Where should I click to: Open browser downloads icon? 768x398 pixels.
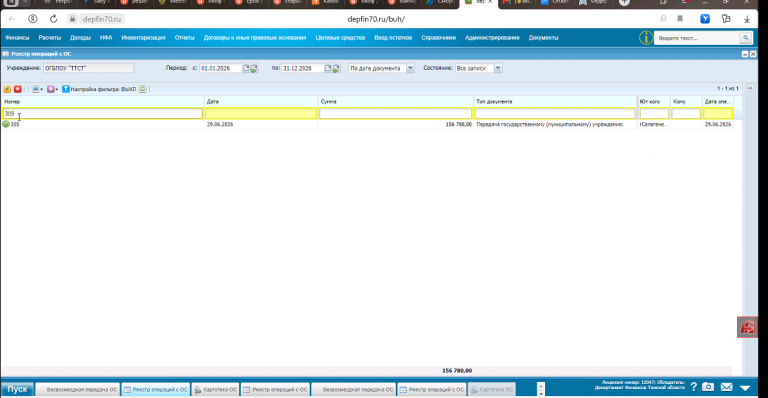tap(747, 19)
